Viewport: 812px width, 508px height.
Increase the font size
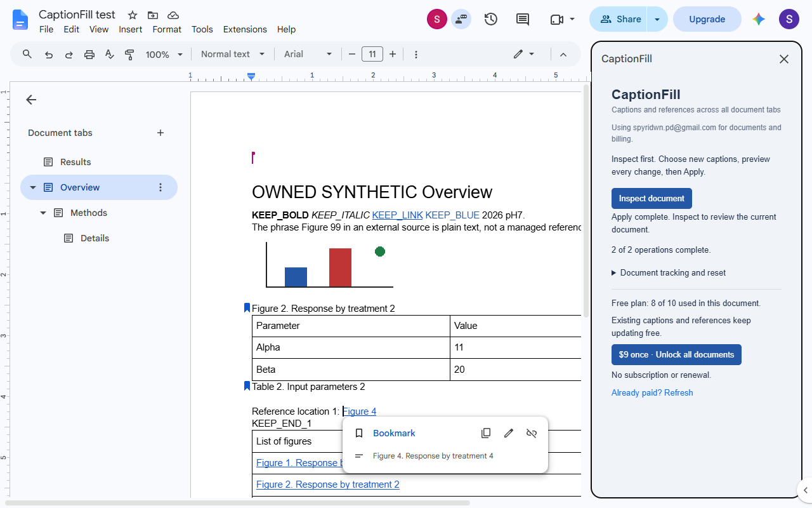[x=393, y=54]
